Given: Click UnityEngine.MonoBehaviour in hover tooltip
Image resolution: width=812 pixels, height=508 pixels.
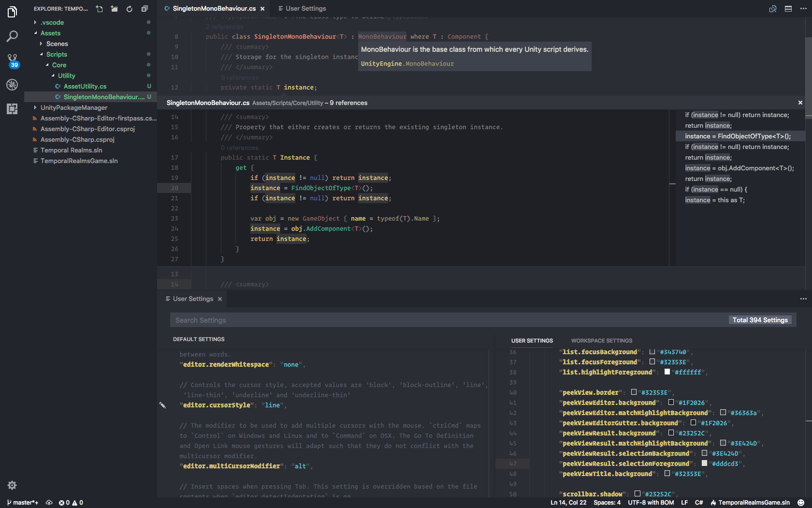Looking at the screenshot, I should coord(407,63).
